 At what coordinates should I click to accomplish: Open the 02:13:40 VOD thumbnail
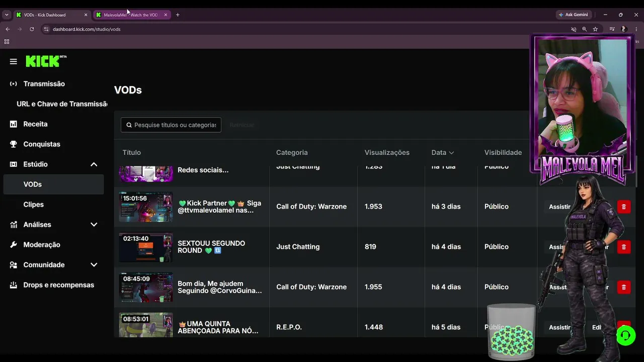146,247
